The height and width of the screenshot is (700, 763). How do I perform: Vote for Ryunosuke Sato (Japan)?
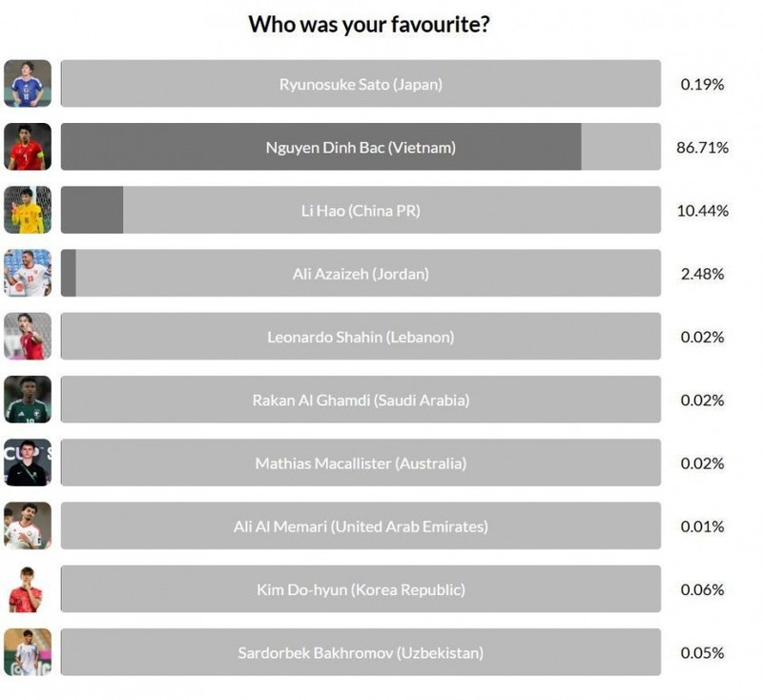point(361,84)
